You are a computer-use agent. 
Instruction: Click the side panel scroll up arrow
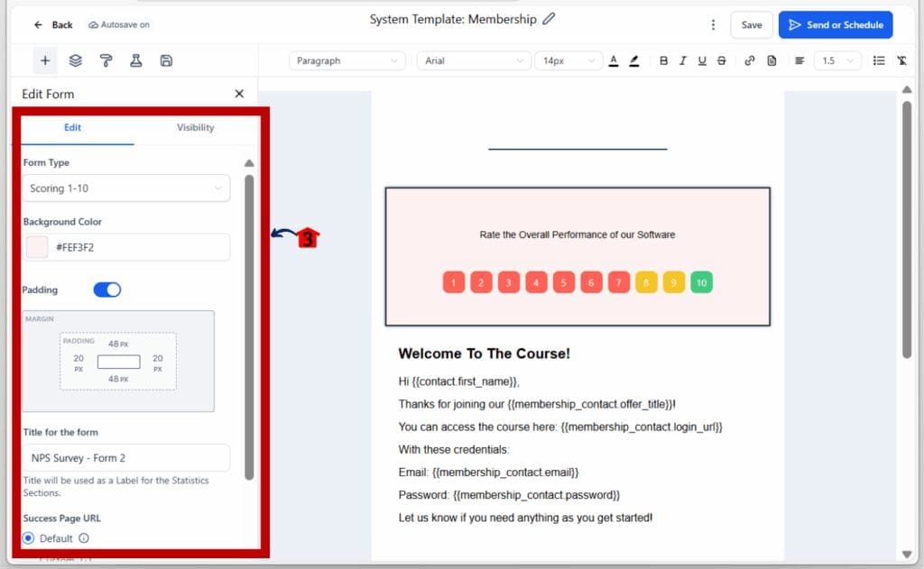tap(249, 163)
